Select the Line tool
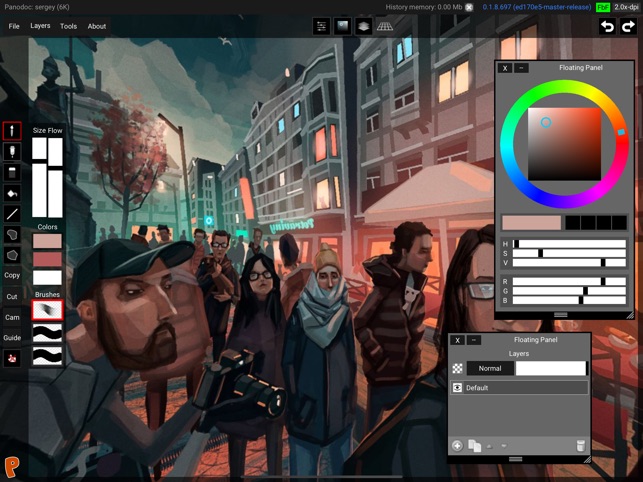This screenshot has height=482, width=643. tap(12, 214)
